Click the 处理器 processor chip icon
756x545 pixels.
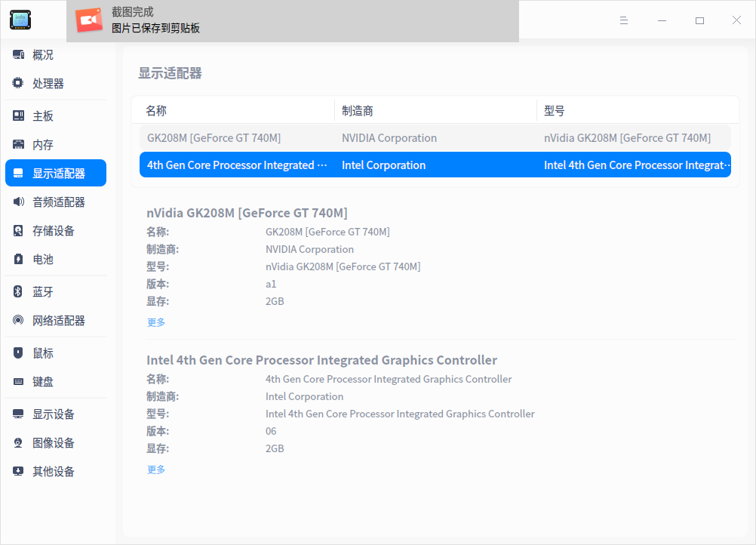(18, 83)
